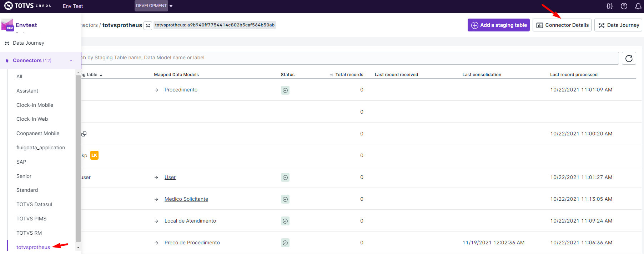Click the orange LK badge

pos(94,155)
